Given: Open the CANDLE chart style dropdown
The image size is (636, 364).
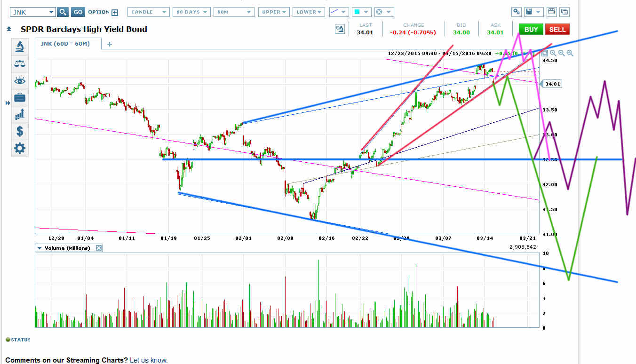Looking at the screenshot, I should coord(149,12).
